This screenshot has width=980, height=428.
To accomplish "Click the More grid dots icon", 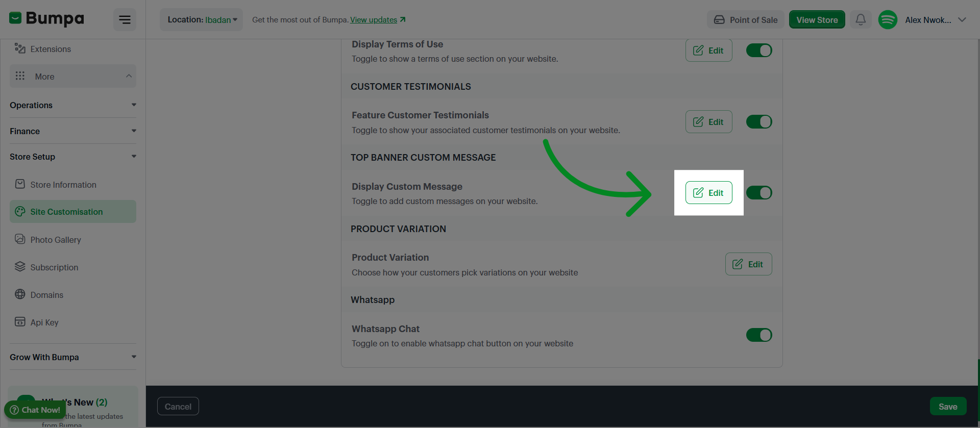I will point(20,75).
